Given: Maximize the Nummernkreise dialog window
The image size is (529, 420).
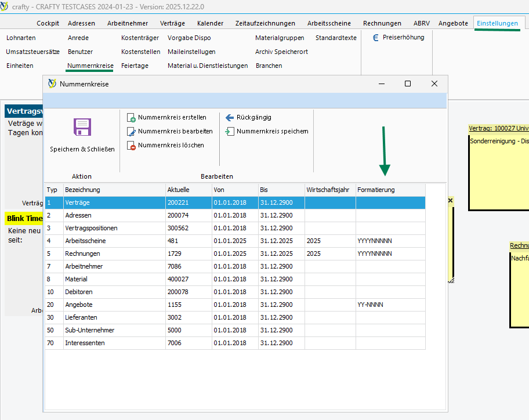Looking at the screenshot, I should tap(408, 84).
